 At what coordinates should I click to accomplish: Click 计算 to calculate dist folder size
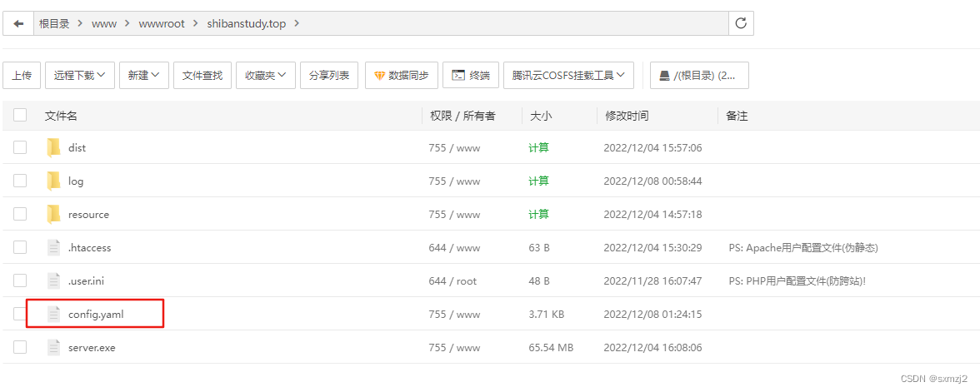tap(538, 148)
